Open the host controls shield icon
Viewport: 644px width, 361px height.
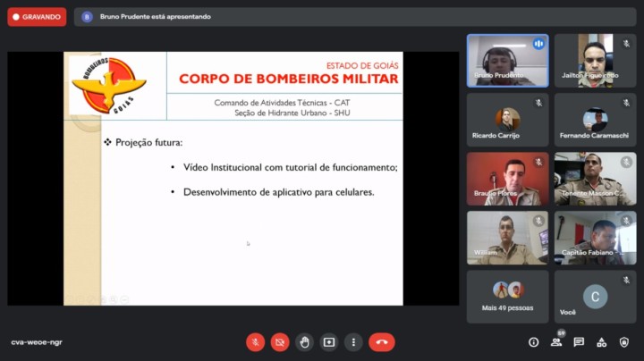click(x=623, y=342)
